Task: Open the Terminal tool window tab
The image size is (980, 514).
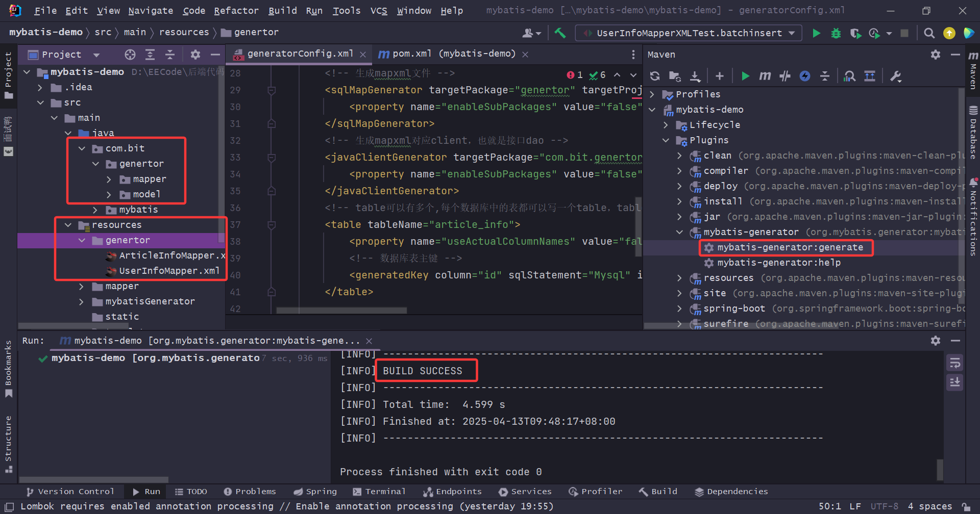Action: (x=379, y=492)
